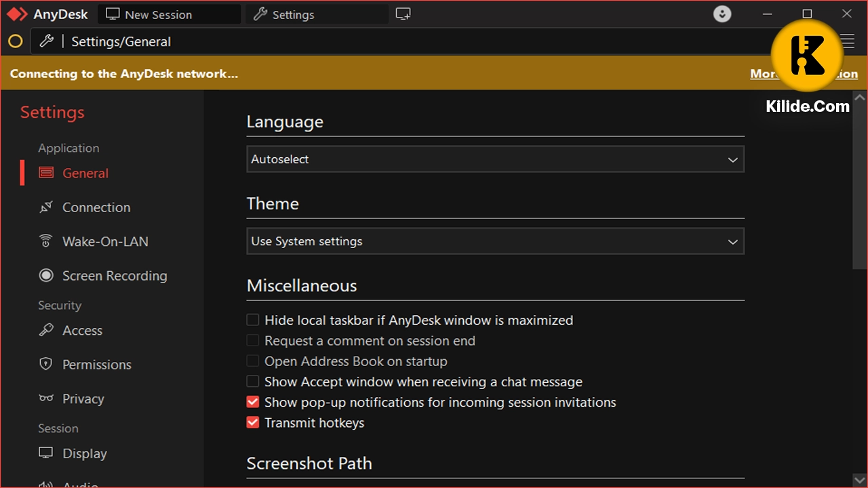Check Open Address Book on startup

(253, 361)
